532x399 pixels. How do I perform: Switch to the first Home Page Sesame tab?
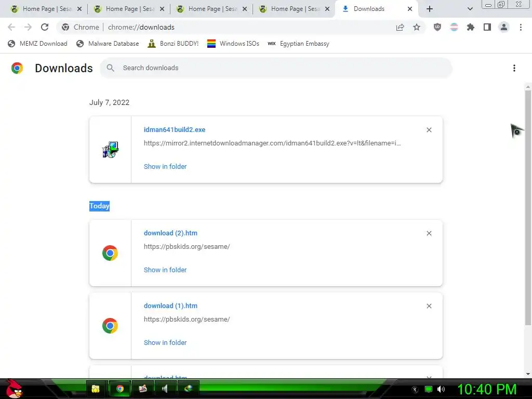pos(47,9)
